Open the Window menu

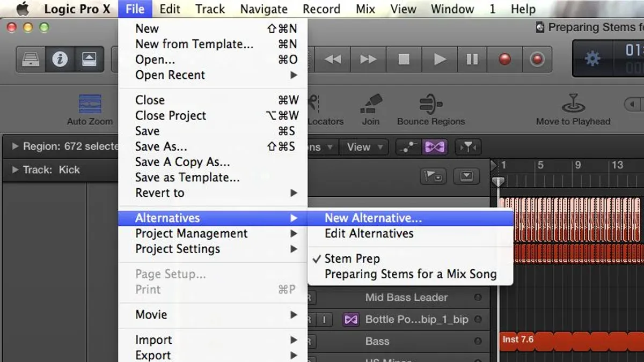[453, 9]
